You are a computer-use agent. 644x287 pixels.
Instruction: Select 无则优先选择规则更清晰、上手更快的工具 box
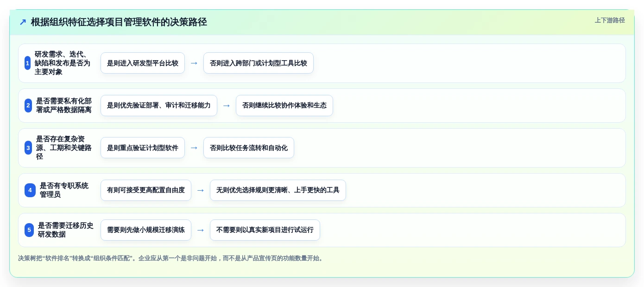pos(278,190)
